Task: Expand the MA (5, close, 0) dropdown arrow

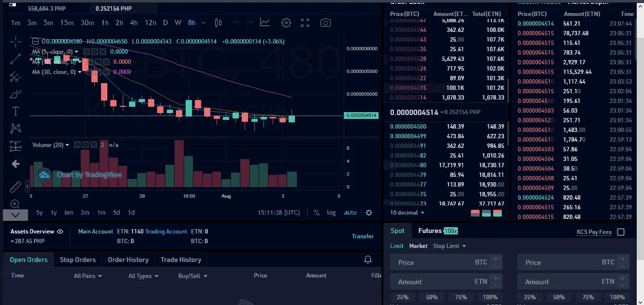Action: coord(77,51)
